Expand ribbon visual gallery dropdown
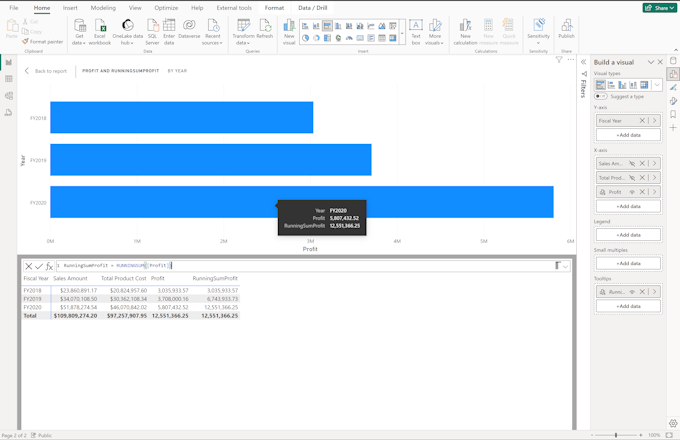 (x=402, y=33)
